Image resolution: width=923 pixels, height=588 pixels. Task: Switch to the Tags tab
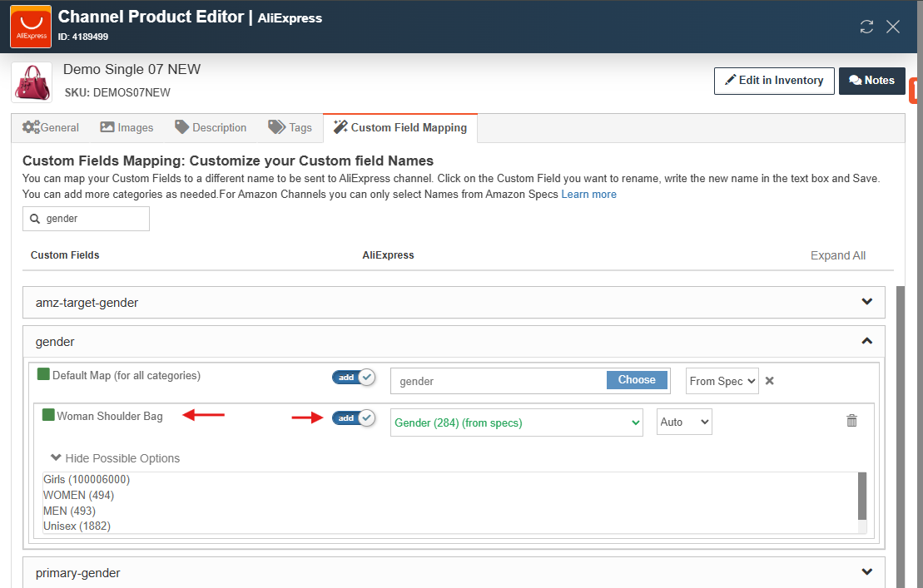[x=290, y=127]
